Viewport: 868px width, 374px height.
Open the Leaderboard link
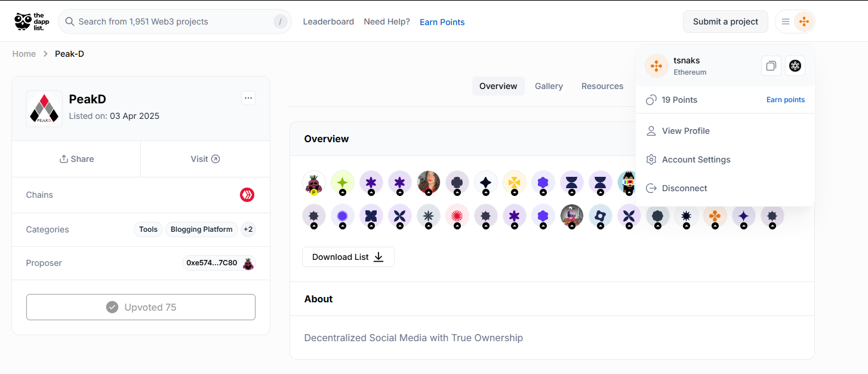(328, 22)
